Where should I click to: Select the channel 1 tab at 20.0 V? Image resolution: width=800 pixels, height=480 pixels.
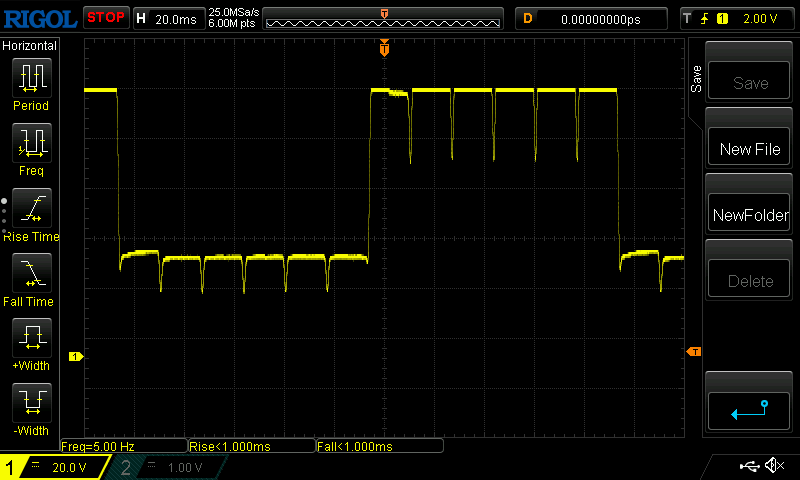tap(54, 467)
